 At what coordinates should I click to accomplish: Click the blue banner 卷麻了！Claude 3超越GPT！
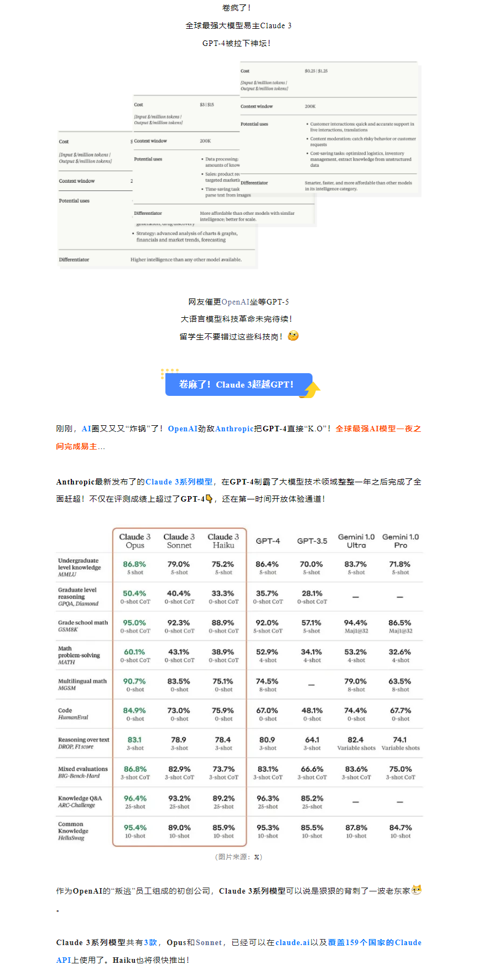[x=238, y=384]
